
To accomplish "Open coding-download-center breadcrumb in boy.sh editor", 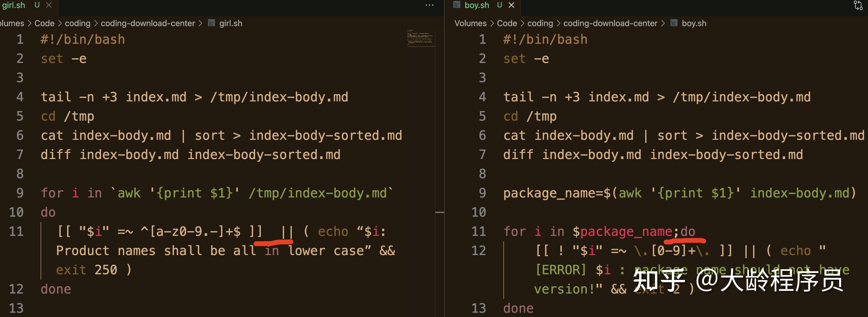I will (x=610, y=23).
